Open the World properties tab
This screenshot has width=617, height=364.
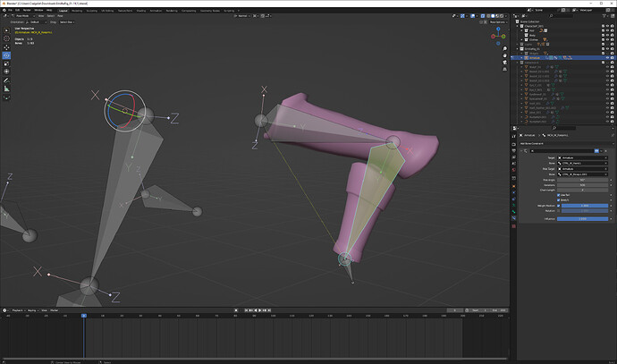[513, 170]
